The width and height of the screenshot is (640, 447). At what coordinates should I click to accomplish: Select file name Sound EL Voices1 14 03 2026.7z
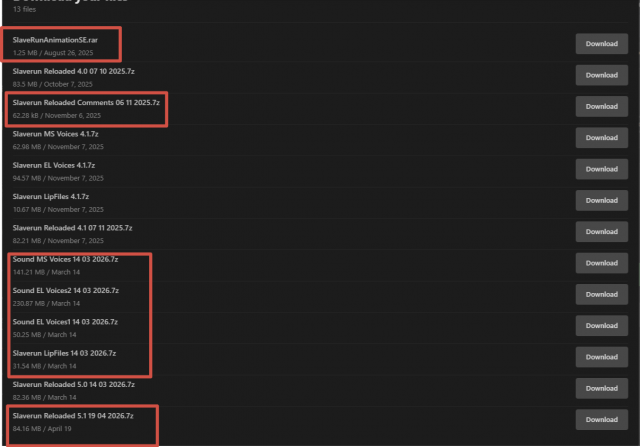tap(65, 322)
